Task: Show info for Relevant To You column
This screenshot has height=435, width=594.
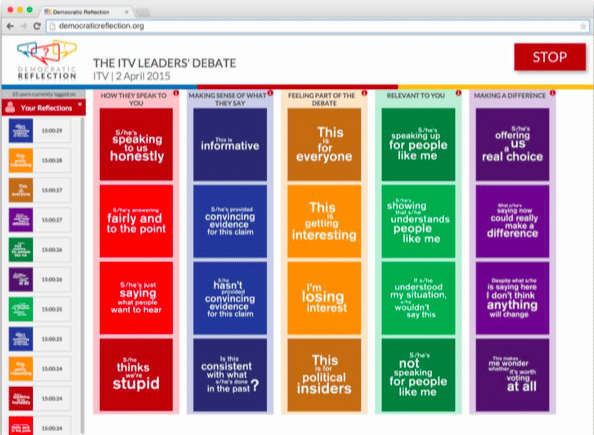Action: click(458, 93)
